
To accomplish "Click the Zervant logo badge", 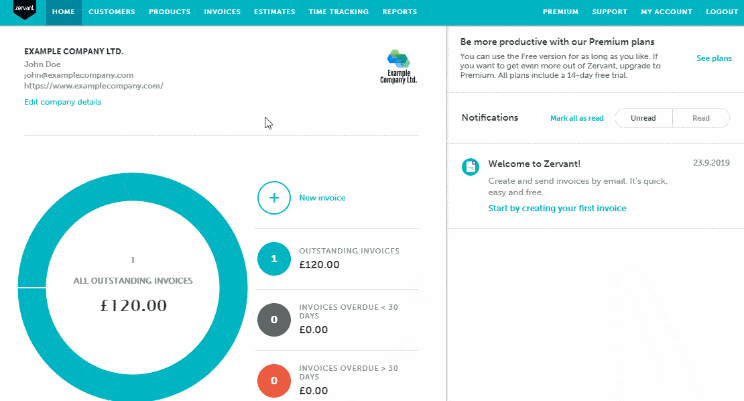I will click(24, 9).
